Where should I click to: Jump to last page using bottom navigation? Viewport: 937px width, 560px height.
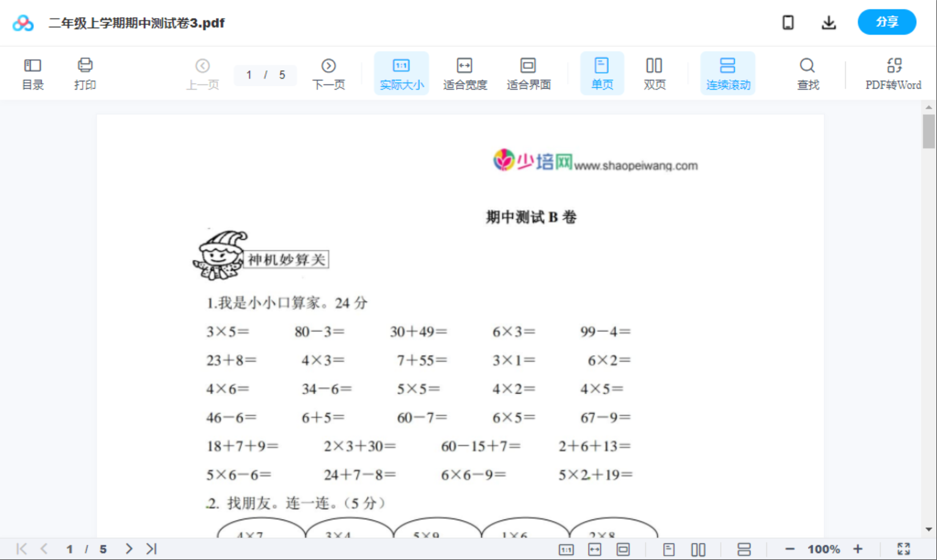150,548
